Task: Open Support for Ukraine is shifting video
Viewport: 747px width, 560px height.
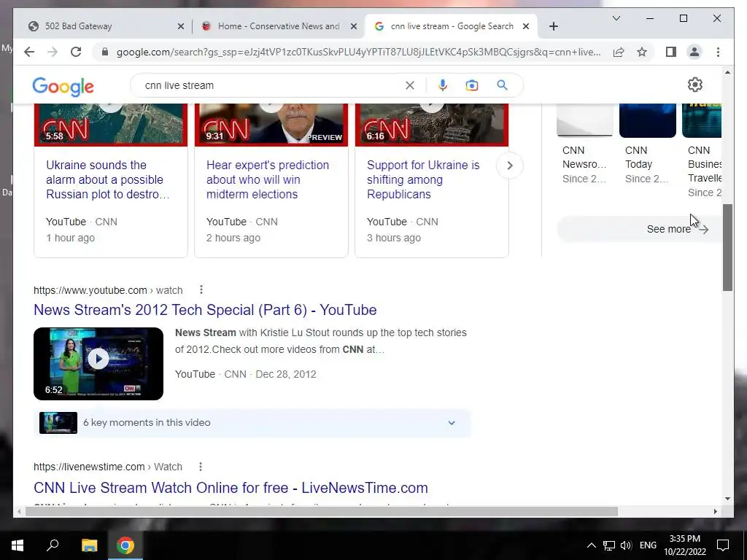Action: tap(423, 179)
